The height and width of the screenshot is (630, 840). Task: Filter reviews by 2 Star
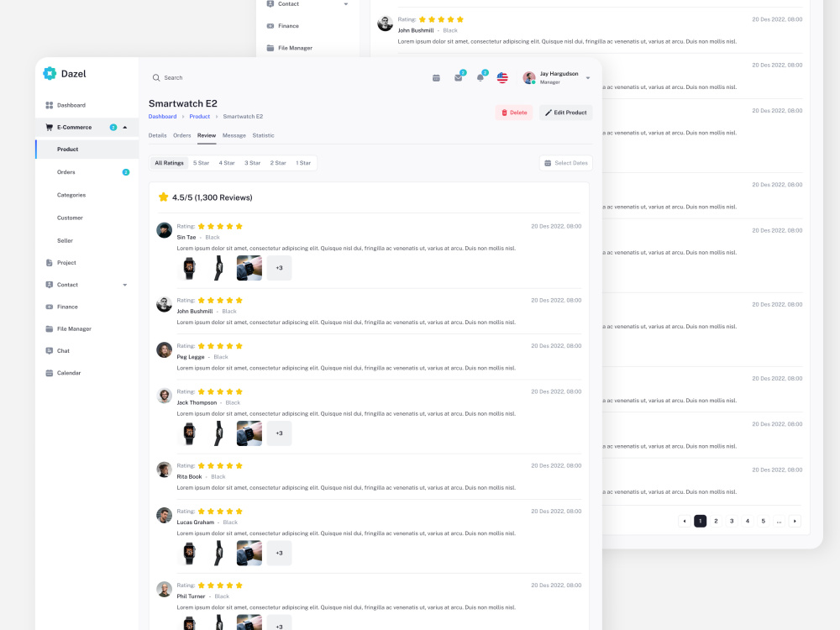click(278, 163)
